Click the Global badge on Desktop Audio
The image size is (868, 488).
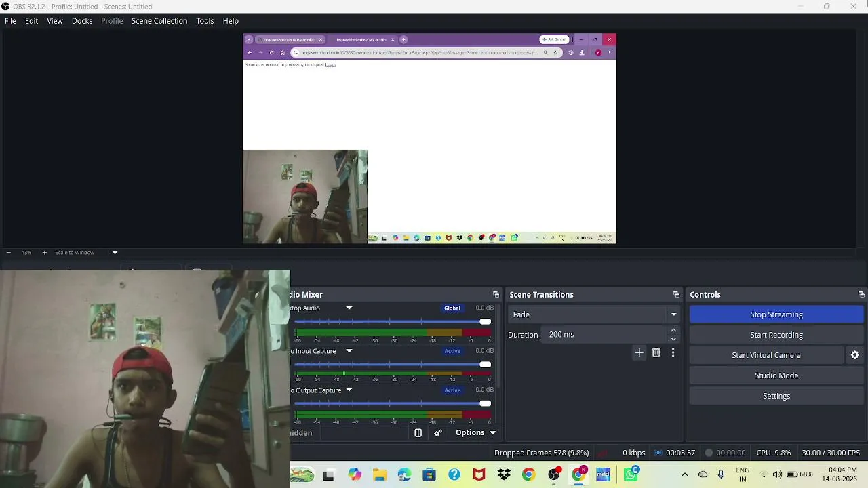(452, 308)
